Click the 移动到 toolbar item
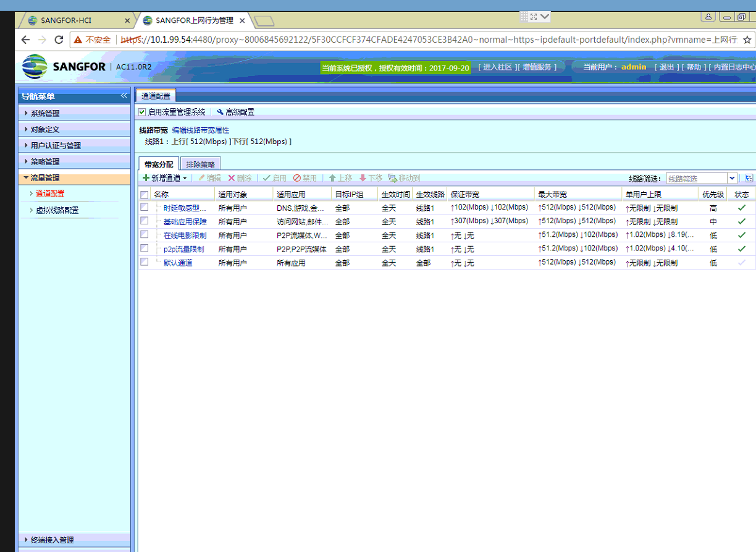The width and height of the screenshot is (756, 552). click(404, 178)
